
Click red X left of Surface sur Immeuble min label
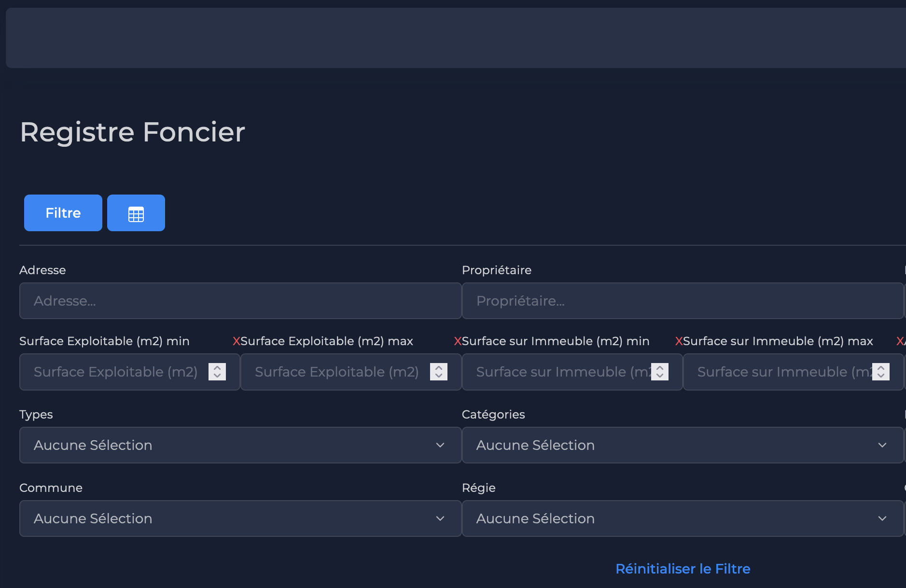(x=458, y=341)
